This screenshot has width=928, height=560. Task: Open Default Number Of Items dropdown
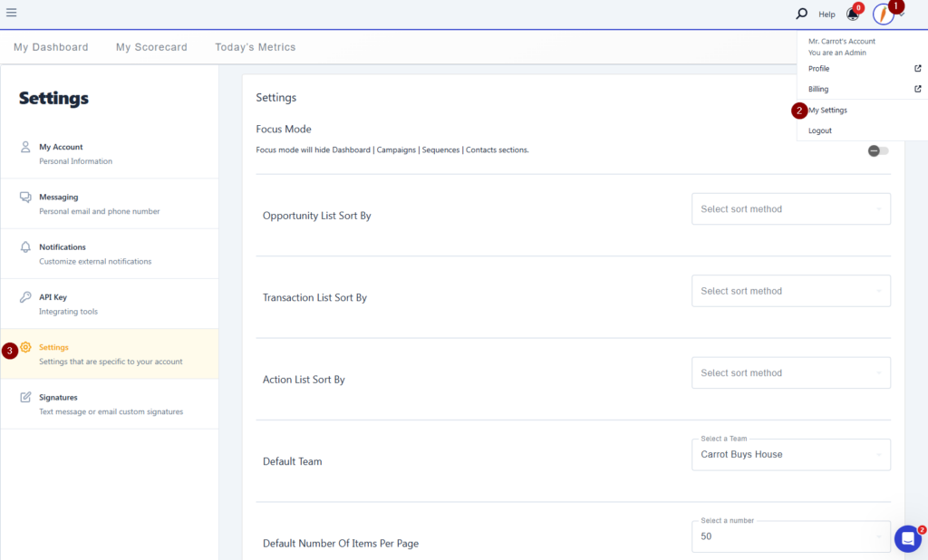click(x=790, y=536)
